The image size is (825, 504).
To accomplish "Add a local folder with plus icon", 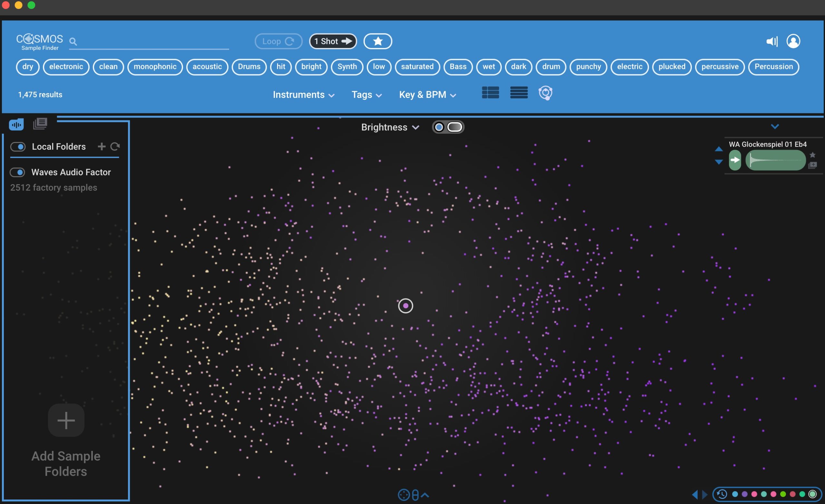I will 102,147.
